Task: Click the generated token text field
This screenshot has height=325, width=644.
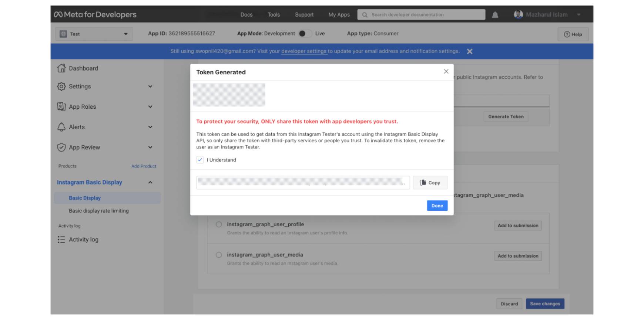Action: point(303,183)
